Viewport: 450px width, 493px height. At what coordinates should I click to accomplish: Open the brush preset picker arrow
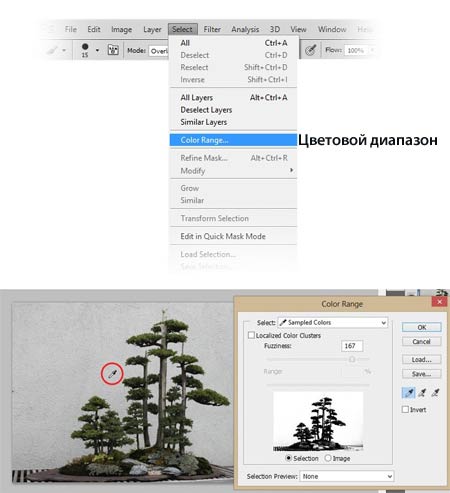97,50
